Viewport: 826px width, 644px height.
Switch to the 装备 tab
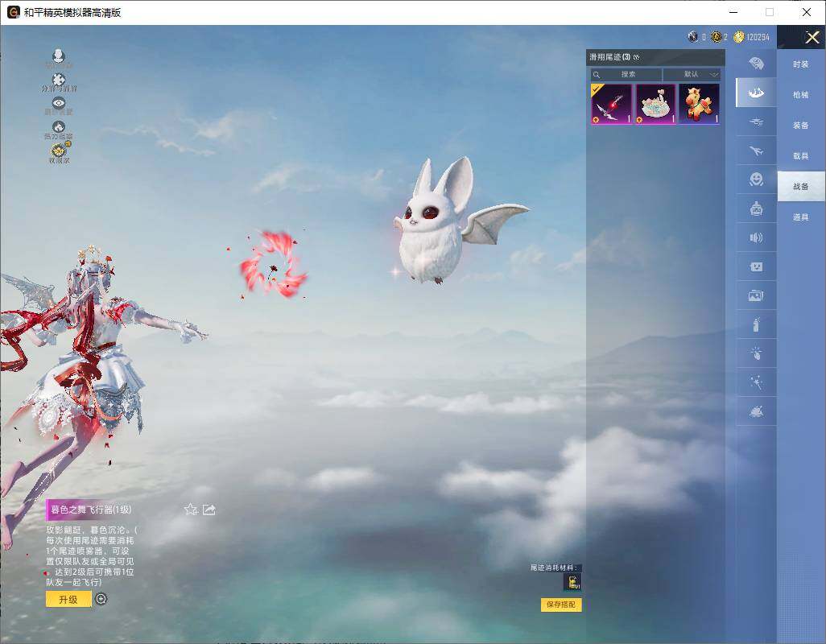coord(801,126)
